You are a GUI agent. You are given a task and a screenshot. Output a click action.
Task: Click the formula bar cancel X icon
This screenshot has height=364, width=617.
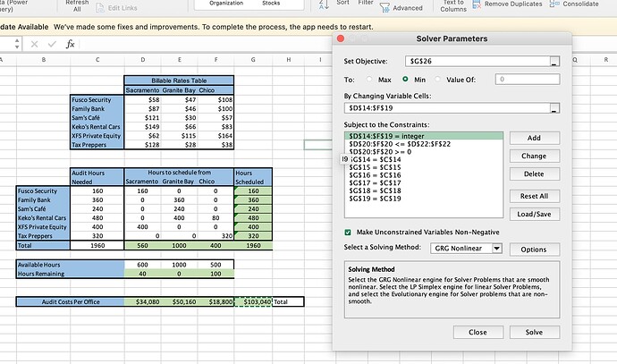[x=34, y=44]
